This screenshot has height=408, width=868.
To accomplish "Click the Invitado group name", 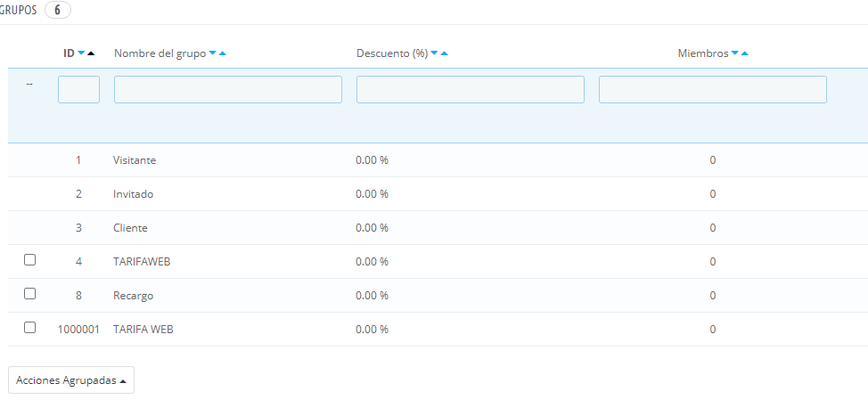I will [134, 194].
